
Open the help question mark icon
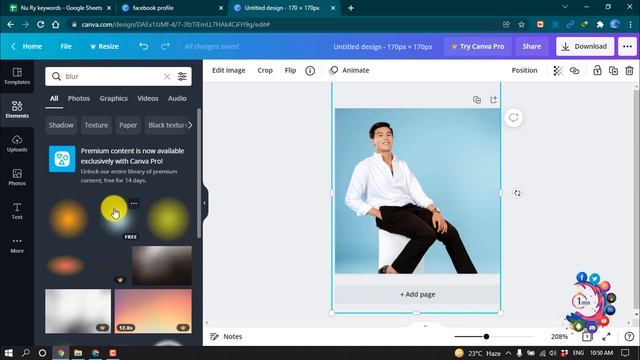click(629, 336)
